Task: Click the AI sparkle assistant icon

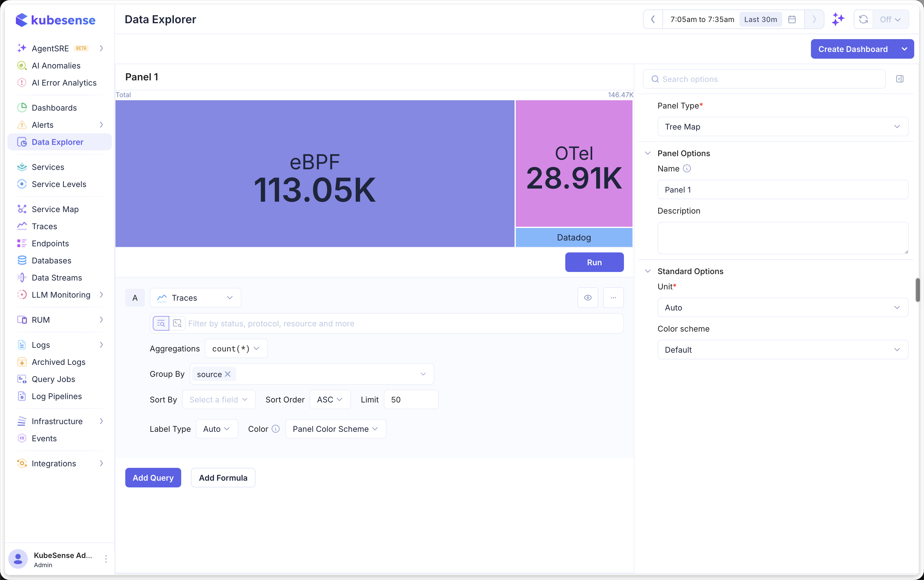Action: click(838, 20)
